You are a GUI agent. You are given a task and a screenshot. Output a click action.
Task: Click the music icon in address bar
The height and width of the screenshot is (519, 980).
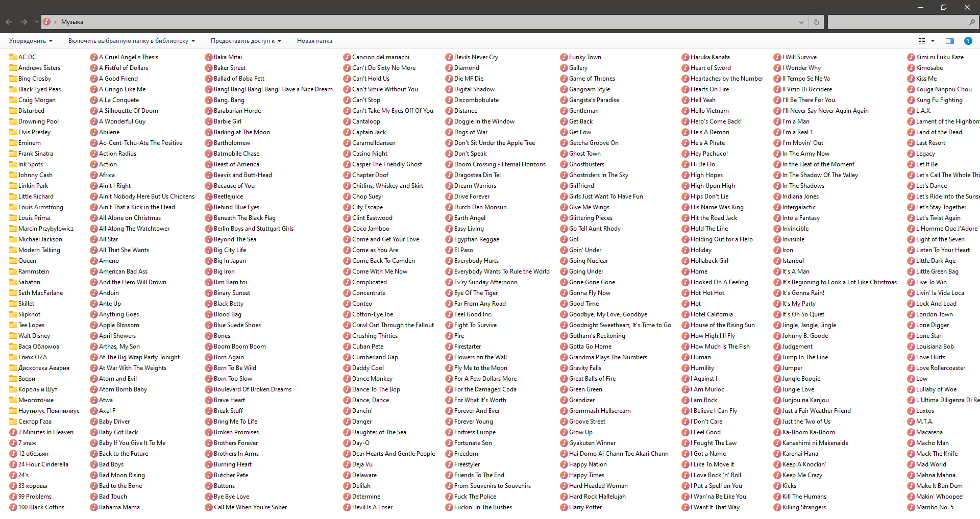click(46, 22)
